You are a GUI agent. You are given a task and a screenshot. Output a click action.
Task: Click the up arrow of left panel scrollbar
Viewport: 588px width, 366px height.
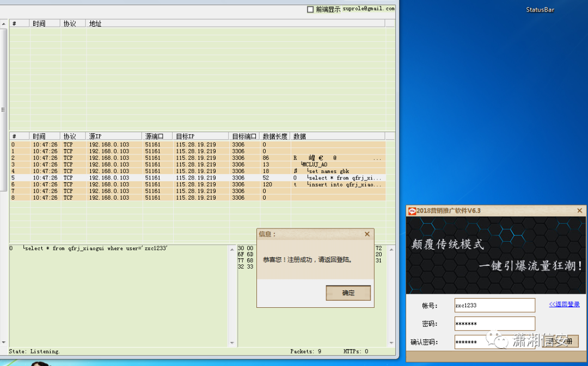pyautogui.click(x=3, y=23)
